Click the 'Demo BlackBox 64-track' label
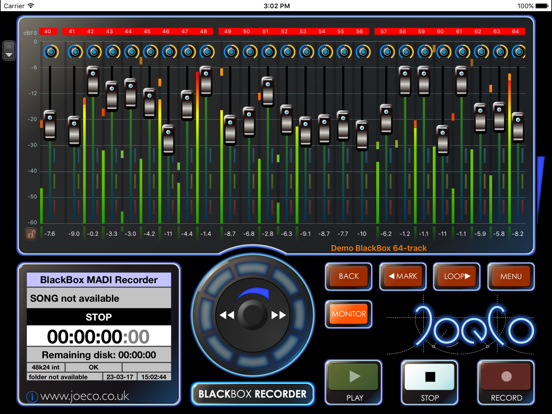Screen dimensions: 552x414 379,248
